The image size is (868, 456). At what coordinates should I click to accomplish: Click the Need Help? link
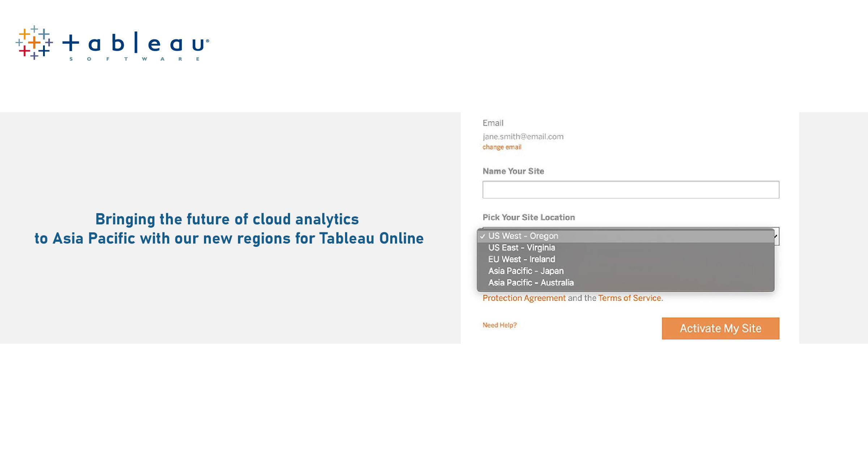click(x=499, y=325)
